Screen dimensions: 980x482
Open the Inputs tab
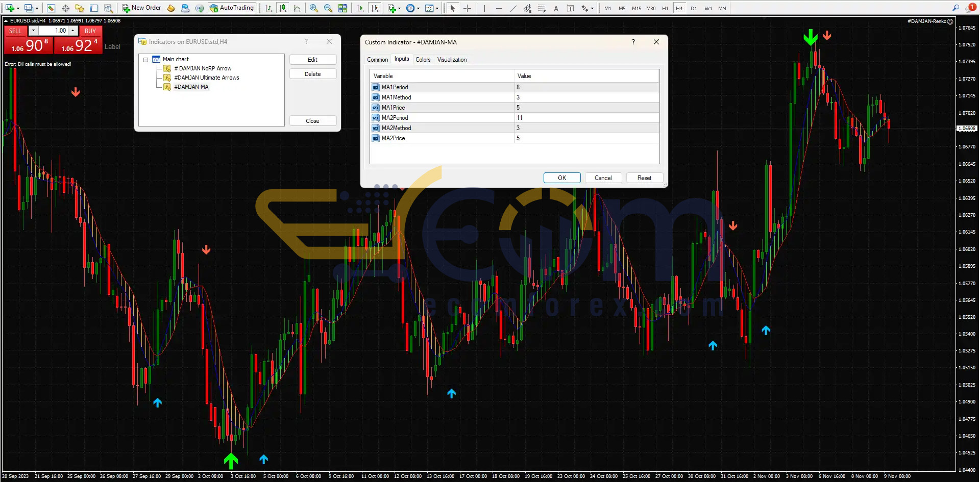tap(402, 59)
